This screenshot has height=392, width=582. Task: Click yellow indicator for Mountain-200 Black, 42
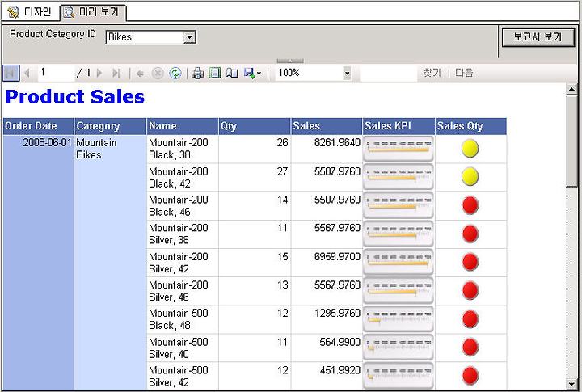(x=470, y=177)
